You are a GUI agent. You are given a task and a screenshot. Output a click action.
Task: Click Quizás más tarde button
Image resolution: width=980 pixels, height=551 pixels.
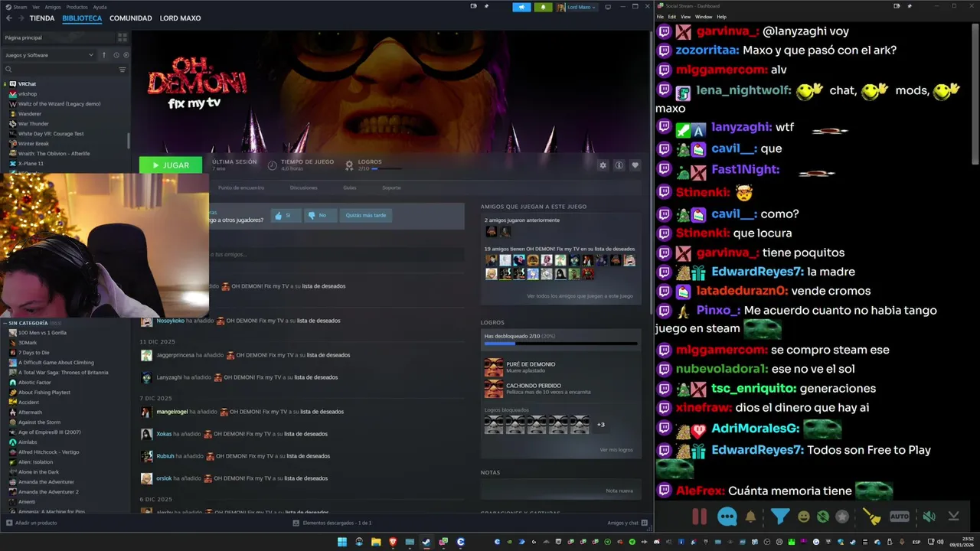(366, 215)
